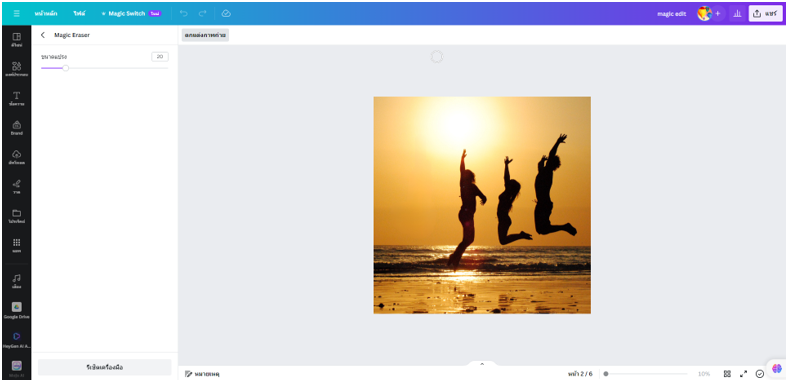Open the Audio music panel
This screenshot has width=786, height=380.
17,281
